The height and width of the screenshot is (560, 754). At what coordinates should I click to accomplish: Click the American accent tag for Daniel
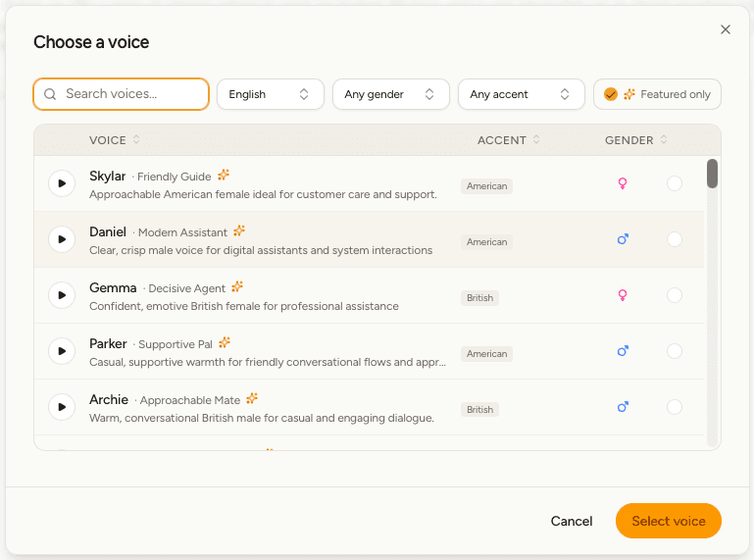click(x=486, y=242)
